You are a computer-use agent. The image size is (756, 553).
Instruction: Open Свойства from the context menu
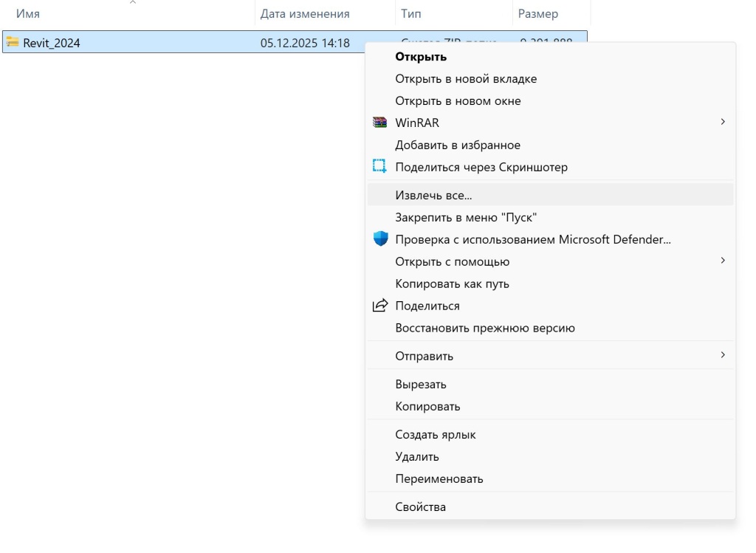550,506
